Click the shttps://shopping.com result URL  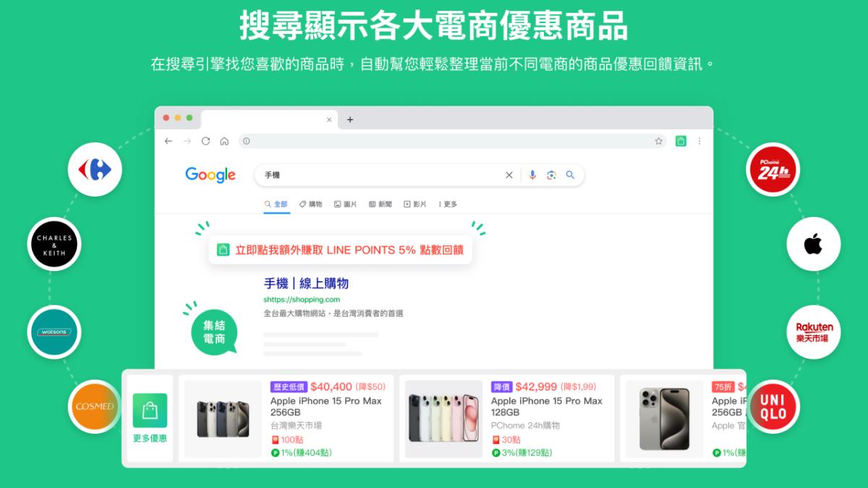(x=302, y=299)
